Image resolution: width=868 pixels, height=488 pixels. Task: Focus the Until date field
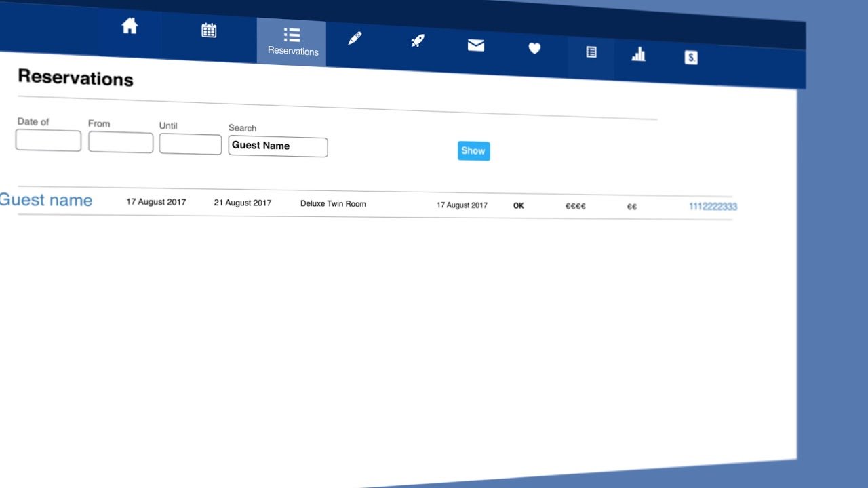coord(191,144)
